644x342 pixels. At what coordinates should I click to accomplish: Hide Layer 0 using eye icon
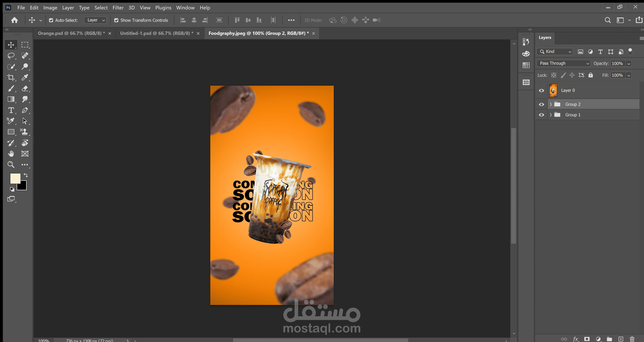[541, 91]
